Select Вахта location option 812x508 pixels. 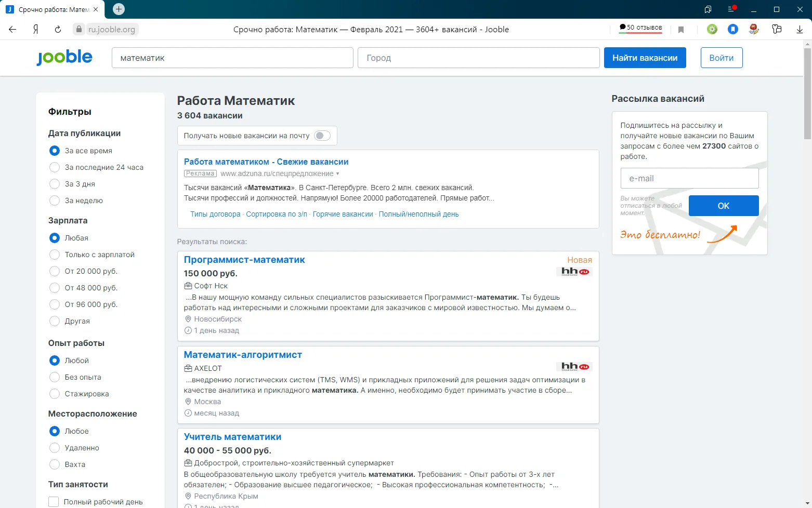55,464
